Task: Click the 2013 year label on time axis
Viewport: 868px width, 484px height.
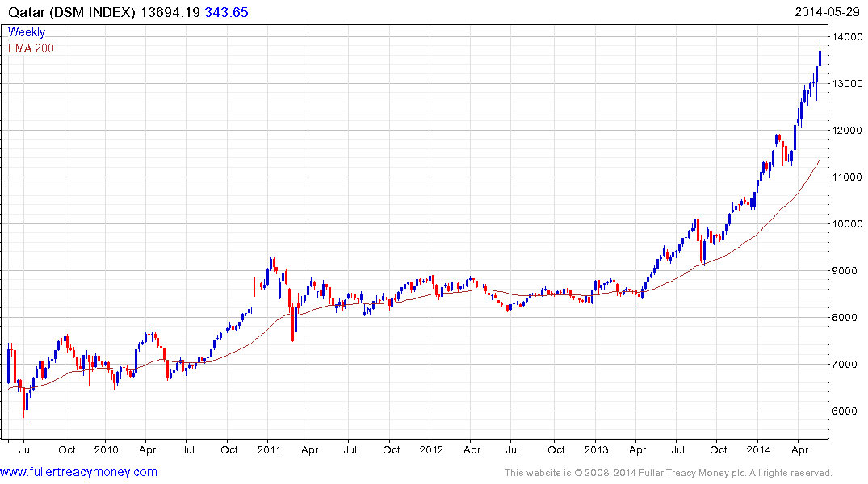Action: pyautogui.click(x=596, y=449)
